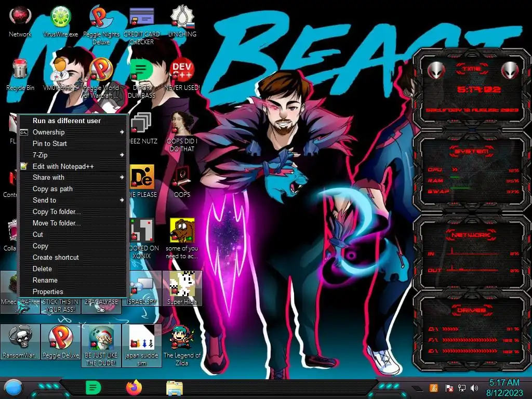
Task: Open Peggle World of Warcraft shortcut
Action: click(101, 78)
